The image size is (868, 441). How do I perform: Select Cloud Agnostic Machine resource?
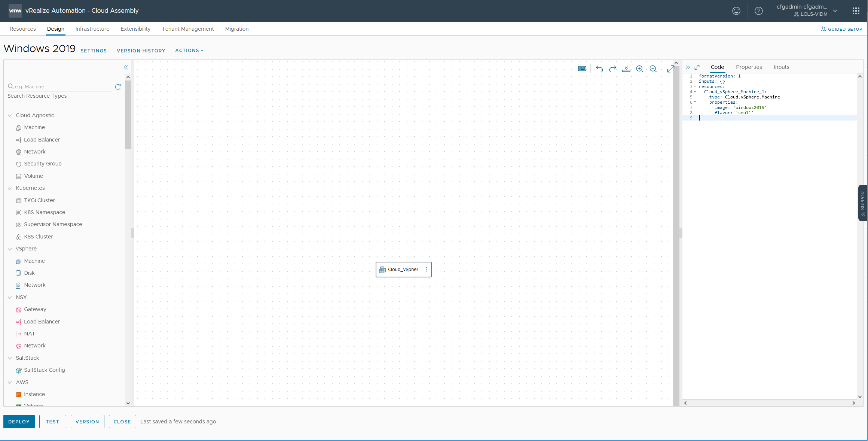[x=30, y=128]
